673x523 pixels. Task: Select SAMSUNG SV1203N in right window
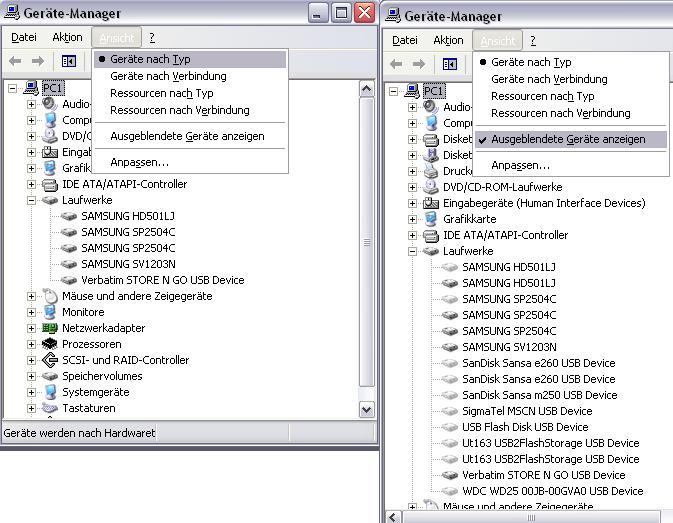tap(509, 347)
